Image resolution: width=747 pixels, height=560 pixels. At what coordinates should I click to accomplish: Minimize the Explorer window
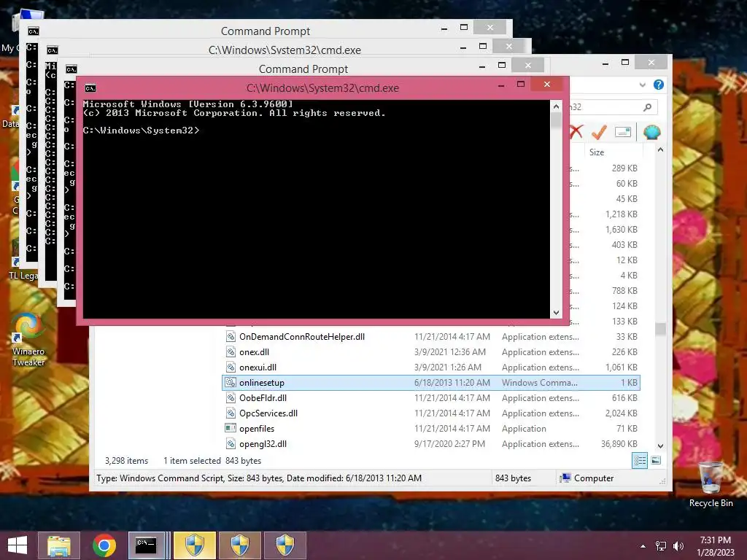coord(605,63)
